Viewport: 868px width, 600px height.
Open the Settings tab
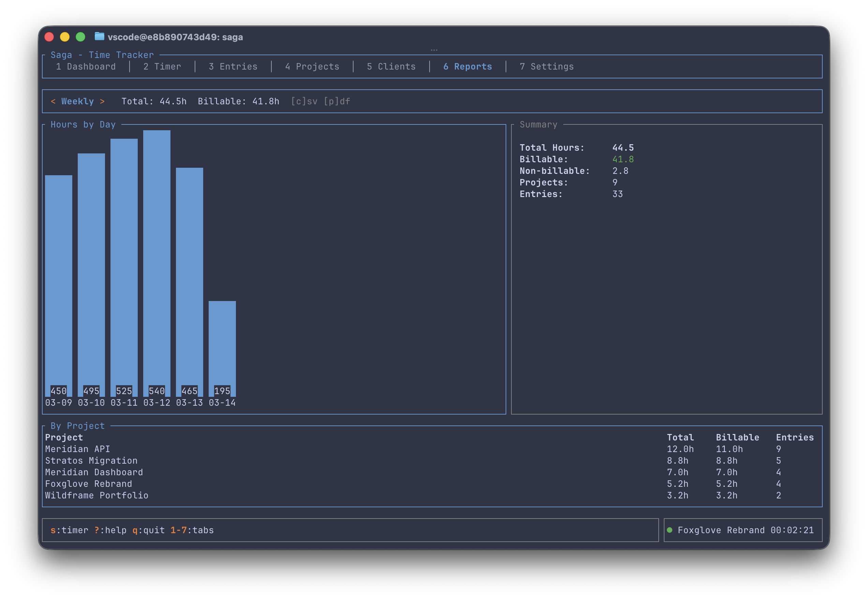click(x=547, y=66)
